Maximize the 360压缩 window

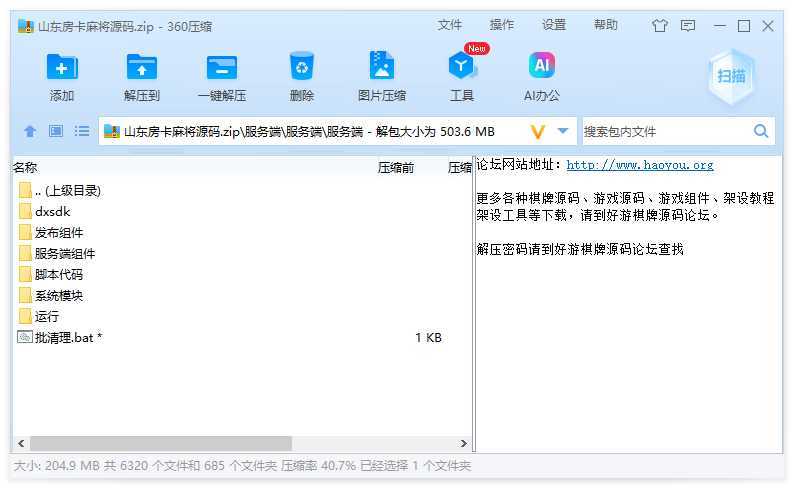click(743, 26)
